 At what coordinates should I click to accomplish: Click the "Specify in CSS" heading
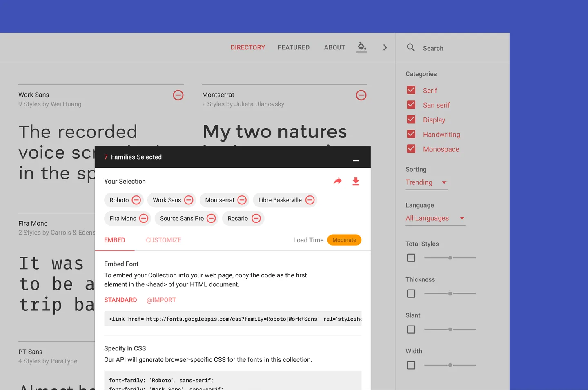(125, 348)
